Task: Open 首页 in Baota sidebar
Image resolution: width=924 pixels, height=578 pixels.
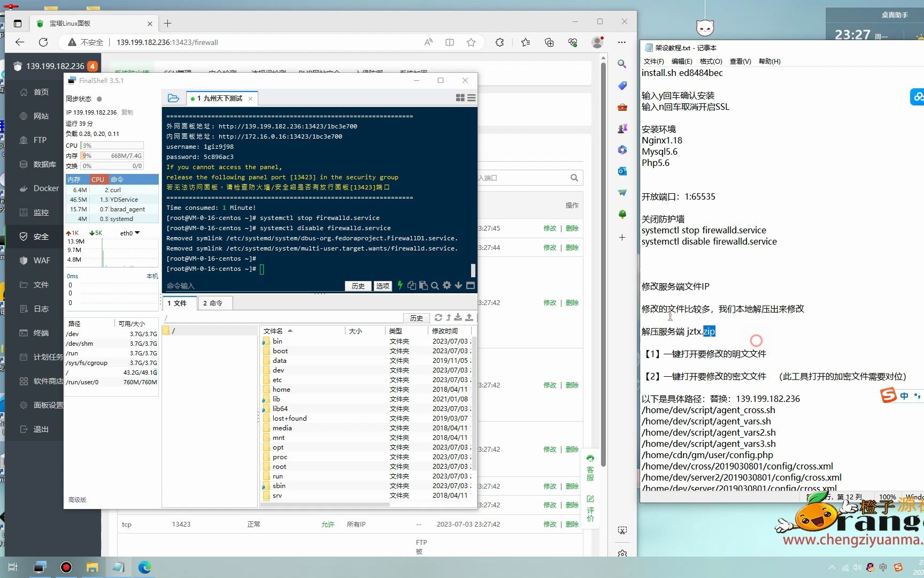Action: (x=41, y=92)
